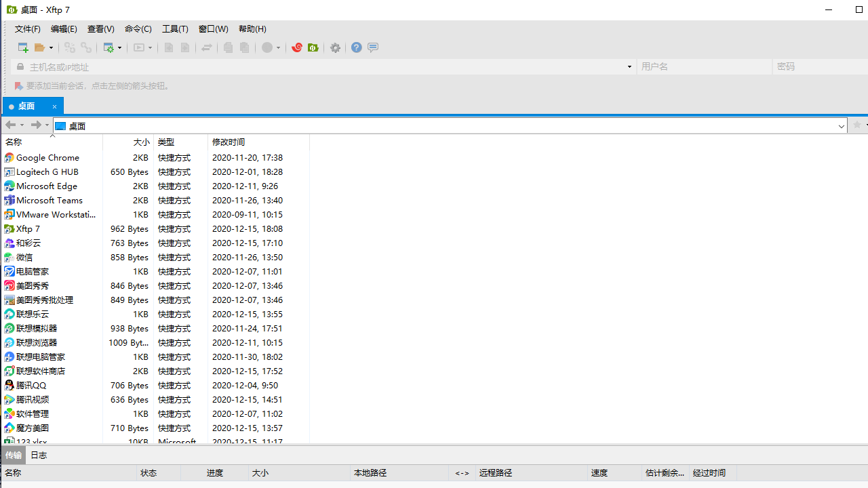Click the feedback chat bubble icon
The height and width of the screenshot is (488, 868).
click(x=373, y=47)
